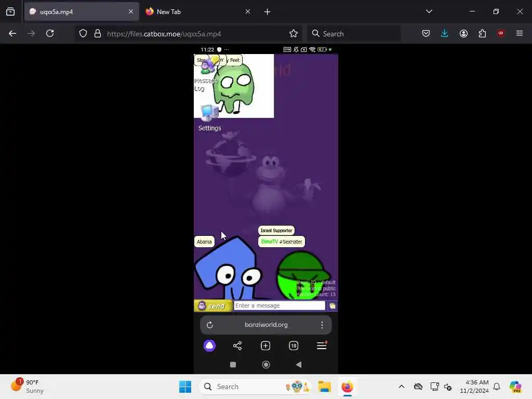Click the Windows taskbar Search box
This screenshot has height=399, width=532.
255,387
